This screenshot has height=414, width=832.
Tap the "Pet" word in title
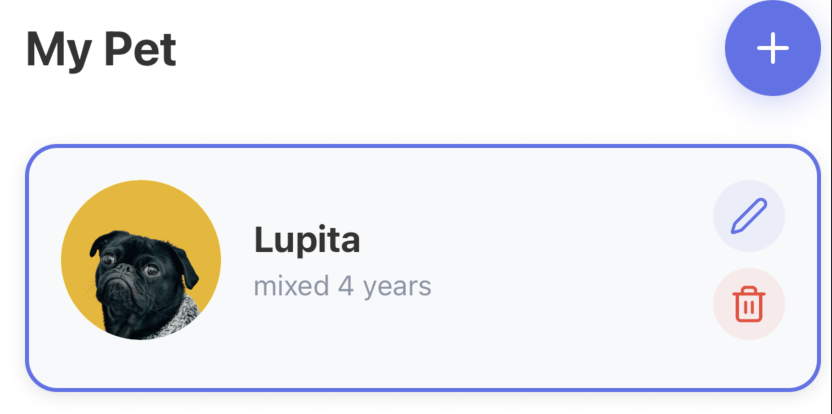point(140,49)
